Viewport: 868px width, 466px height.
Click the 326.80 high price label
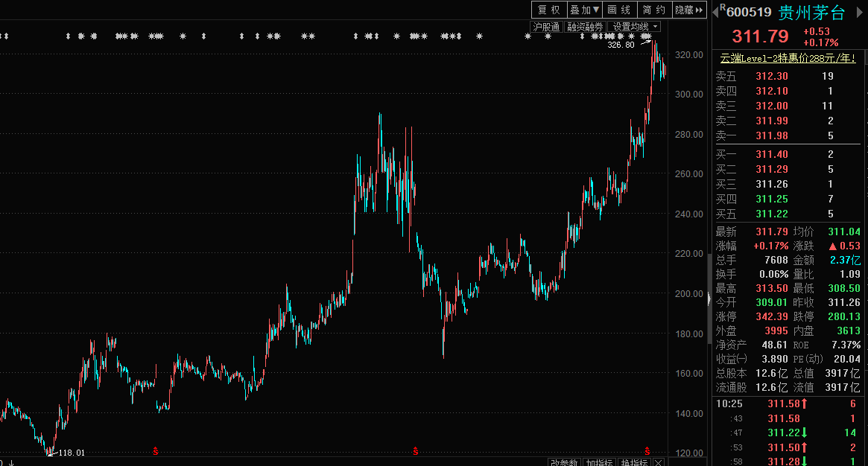coord(621,45)
